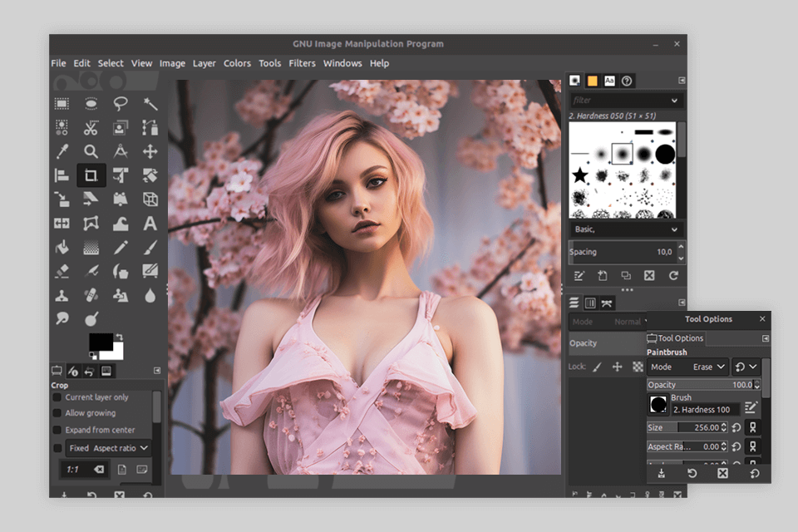Screen dimensions: 798x532
Task: Open tool options dock configuration menu at left
Action: click(157, 371)
